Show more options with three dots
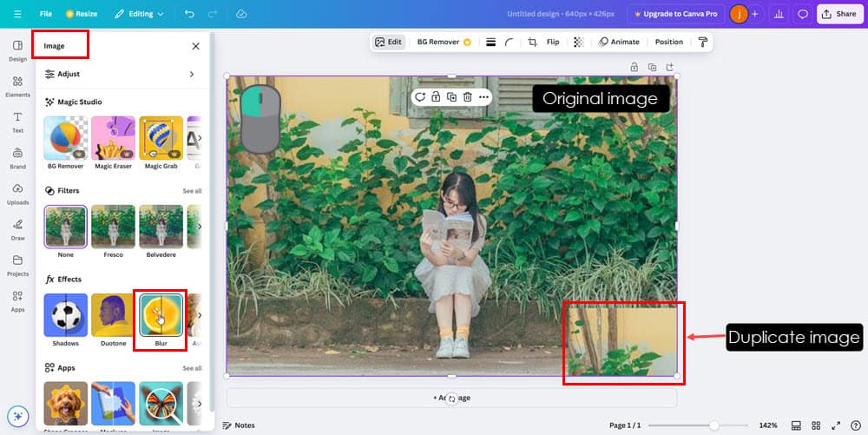The image size is (868, 435). [x=483, y=97]
